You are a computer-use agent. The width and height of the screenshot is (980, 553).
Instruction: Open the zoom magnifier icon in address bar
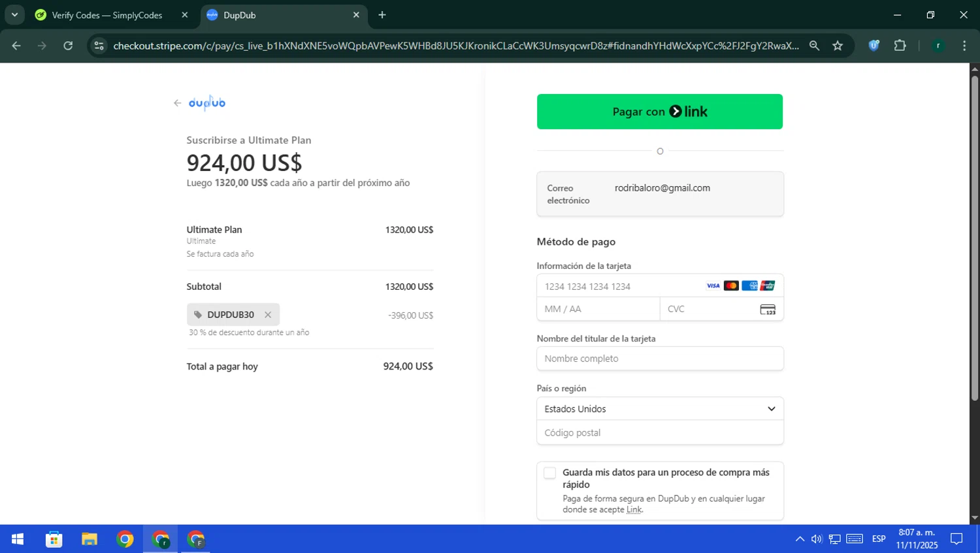point(814,46)
